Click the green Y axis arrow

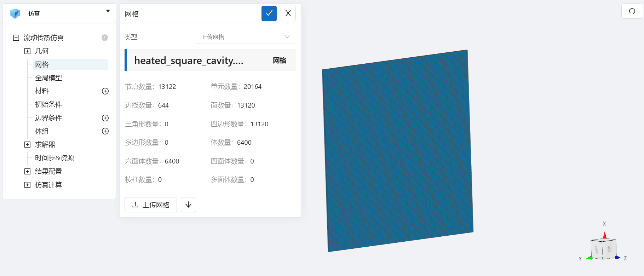[590, 258]
